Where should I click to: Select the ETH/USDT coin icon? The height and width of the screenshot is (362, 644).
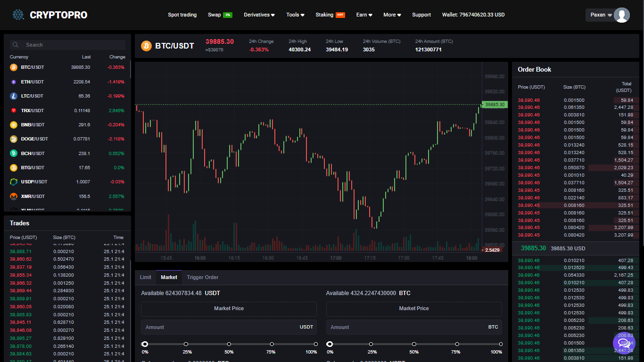coord(14,82)
